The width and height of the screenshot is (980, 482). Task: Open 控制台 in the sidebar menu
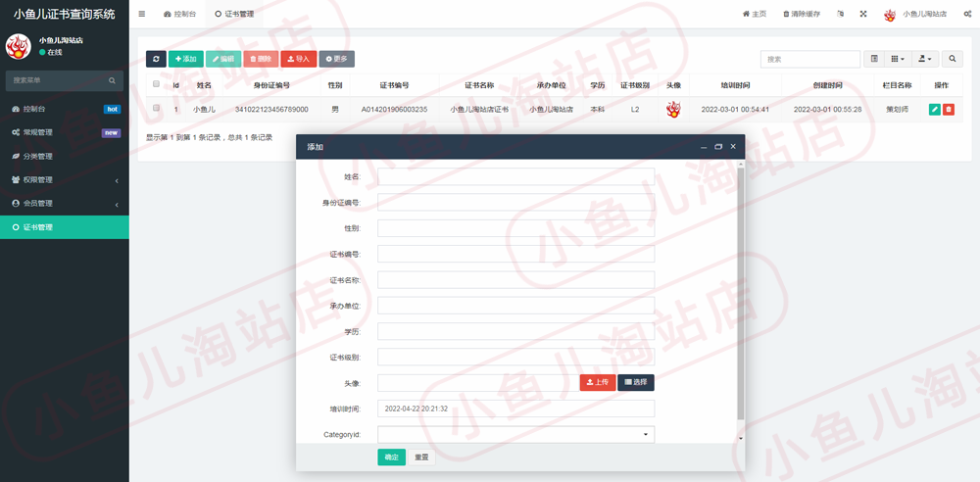point(65,109)
